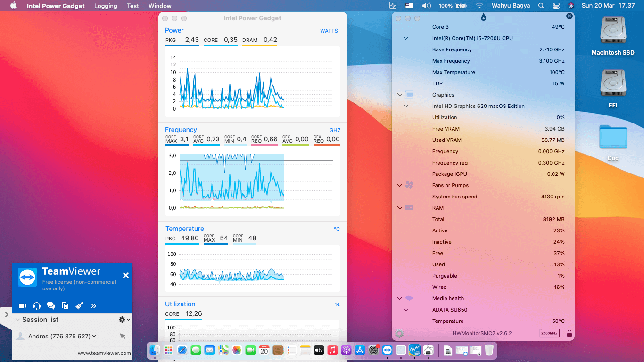644x362 pixels.
Task: Start video in TeamViewer panel
Action: click(x=23, y=306)
